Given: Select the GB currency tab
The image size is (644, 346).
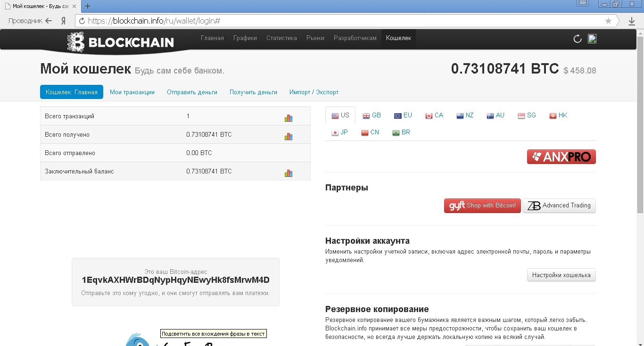Looking at the screenshot, I should tap(372, 115).
